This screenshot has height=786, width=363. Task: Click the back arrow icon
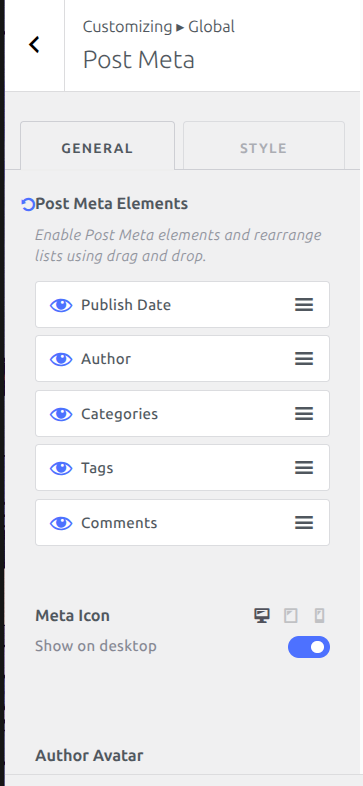click(x=34, y=45)
